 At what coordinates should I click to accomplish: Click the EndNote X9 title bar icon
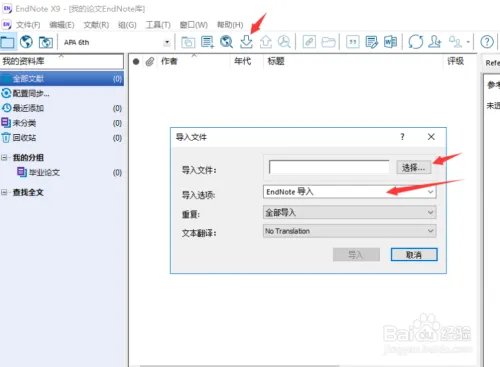tap(7, 9)
